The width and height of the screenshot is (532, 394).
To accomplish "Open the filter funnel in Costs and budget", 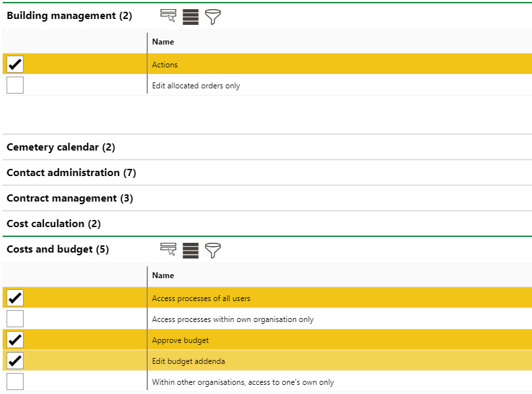I will pos(213,250).
